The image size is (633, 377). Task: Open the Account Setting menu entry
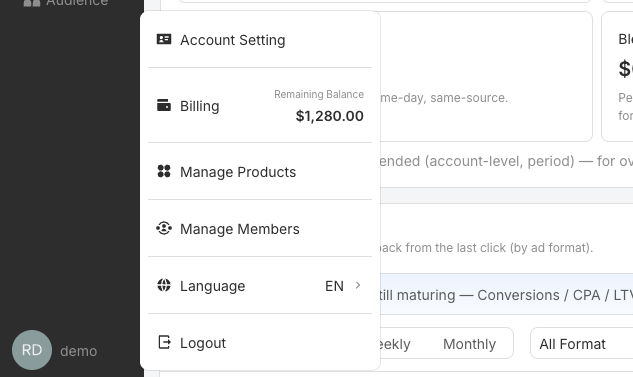click(260, 40)
